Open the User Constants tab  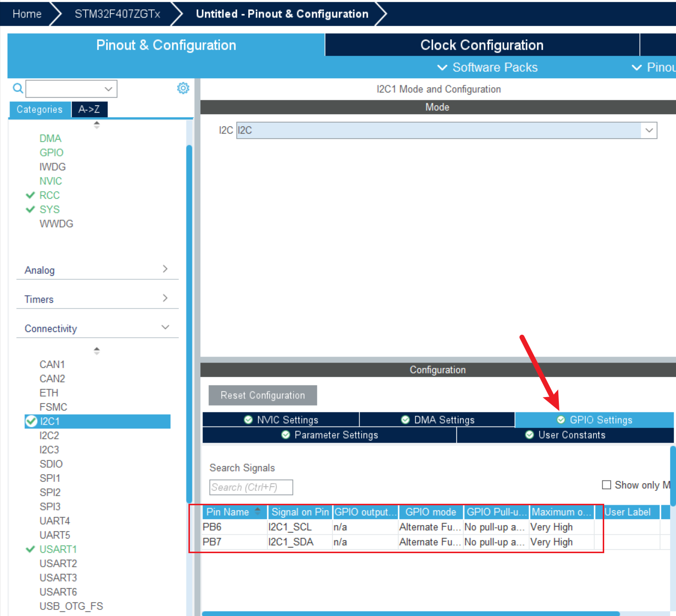(x=565, y=435)
